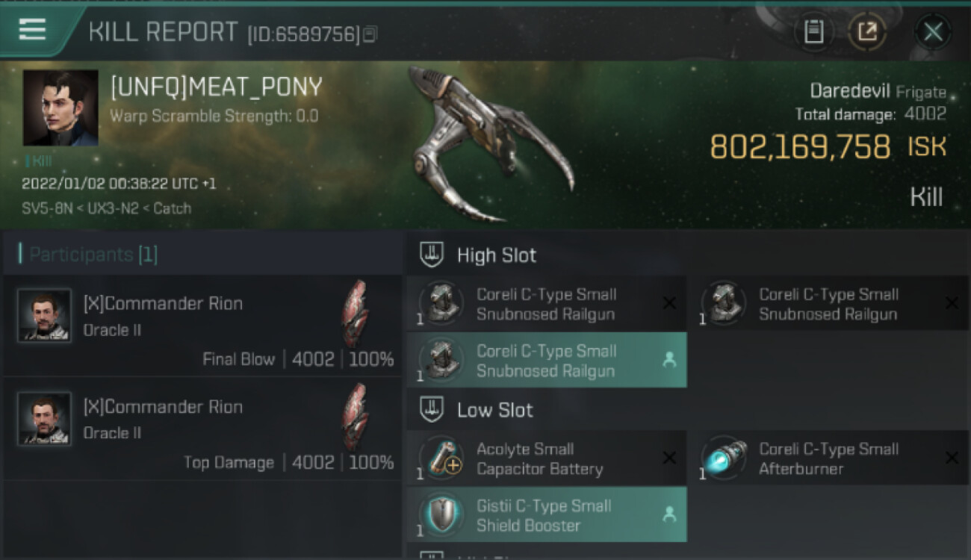Image resolution: width=971 pixels, height=560 pixels.
Task: Collapse the Low Slot section
Action: pos(432,410)
